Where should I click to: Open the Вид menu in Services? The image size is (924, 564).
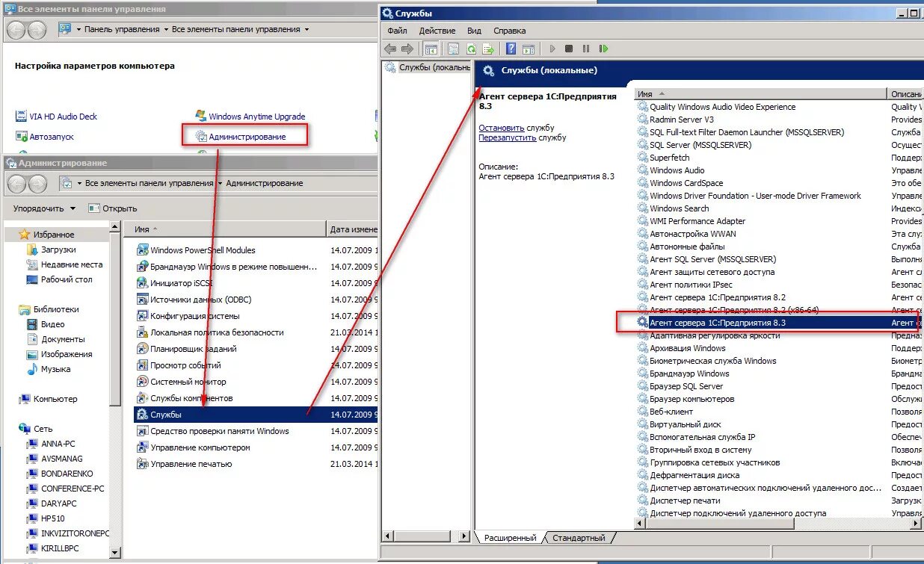(x=474, y=31)
